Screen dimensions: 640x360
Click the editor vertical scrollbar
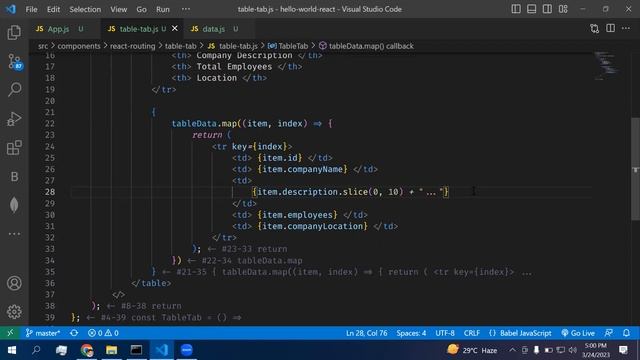pos(635,169)
